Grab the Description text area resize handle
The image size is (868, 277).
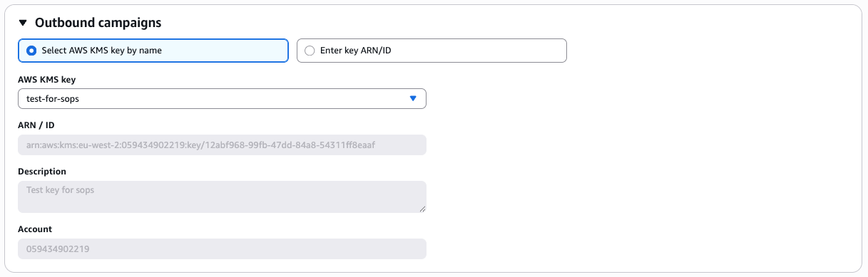422,208
